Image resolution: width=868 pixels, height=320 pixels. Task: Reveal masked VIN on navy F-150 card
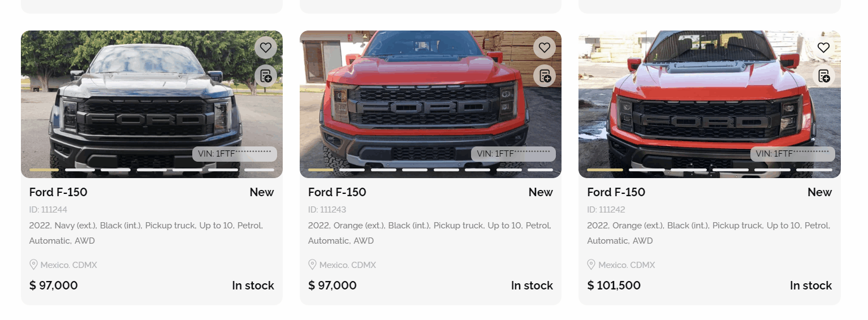tap(234, 154)
